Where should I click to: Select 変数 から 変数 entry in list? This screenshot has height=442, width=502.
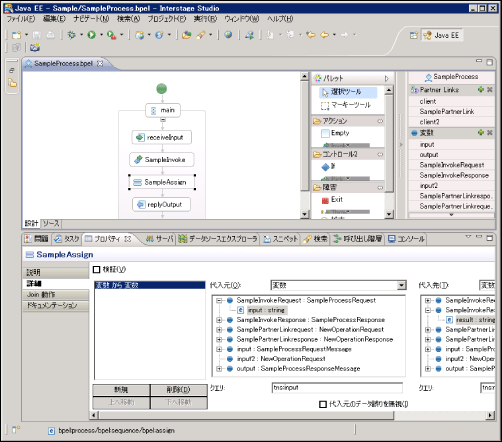[x=150, y=285]
